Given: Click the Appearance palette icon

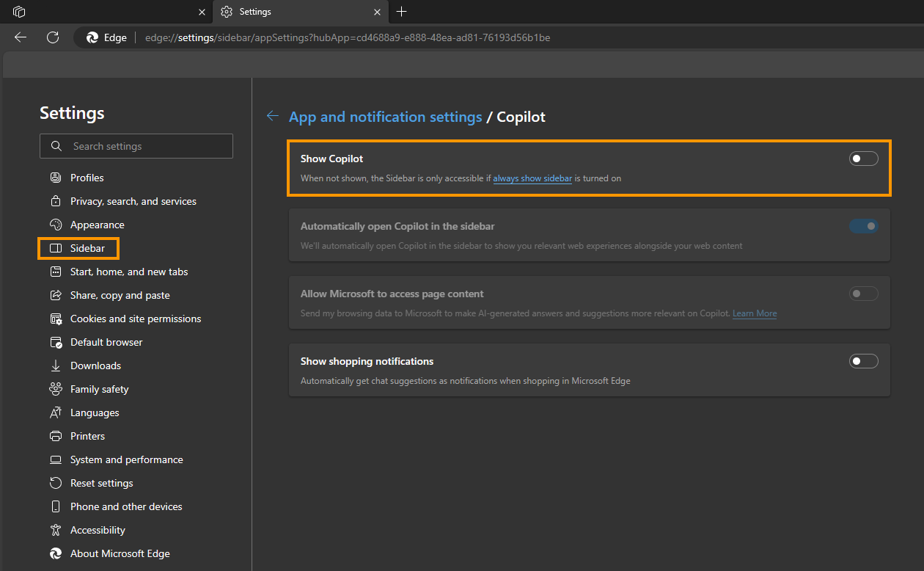Looking at the screenshot, I should point(56,225).
